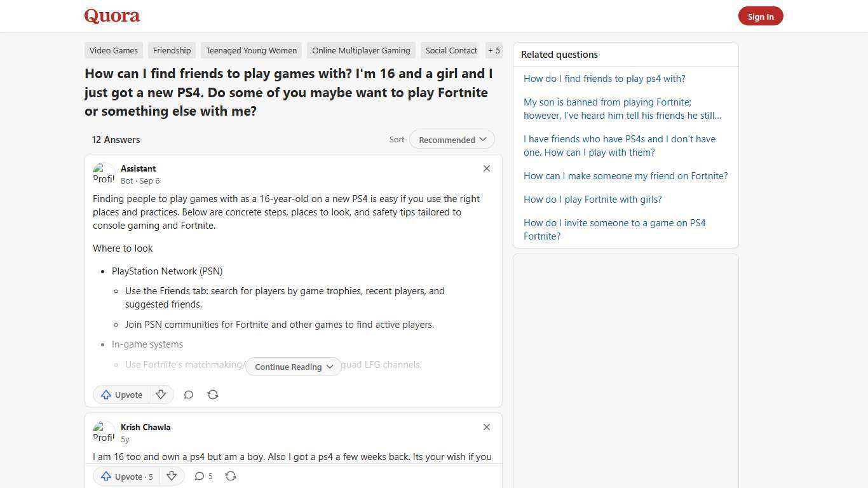Open the 5 comments on Krish Chawla's answer
The width and height of the screenshot is (868, 488).
[203, 476]
